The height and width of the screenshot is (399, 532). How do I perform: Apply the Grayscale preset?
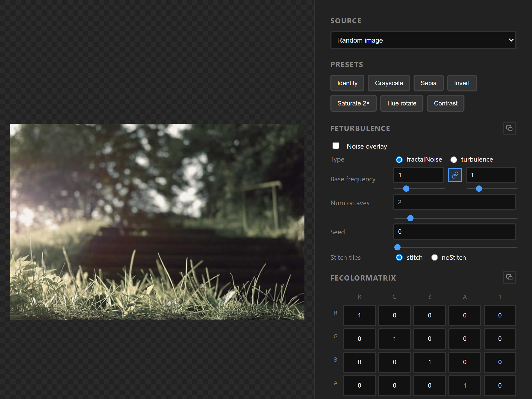pyautogui.click(x=389, y=83)
